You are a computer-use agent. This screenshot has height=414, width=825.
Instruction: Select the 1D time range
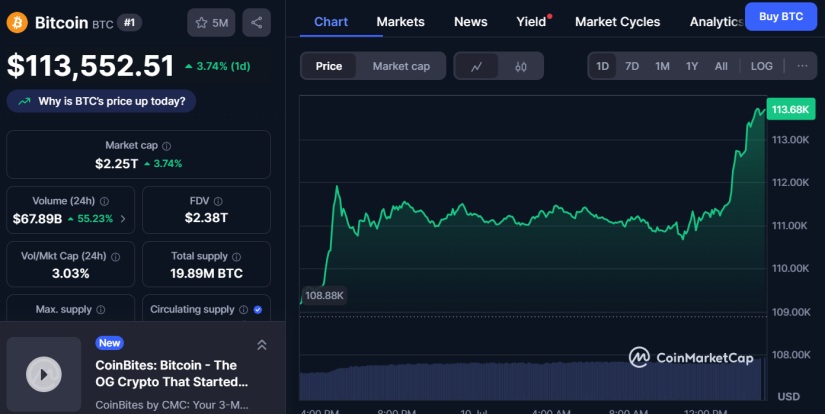[x=602, y=66]
